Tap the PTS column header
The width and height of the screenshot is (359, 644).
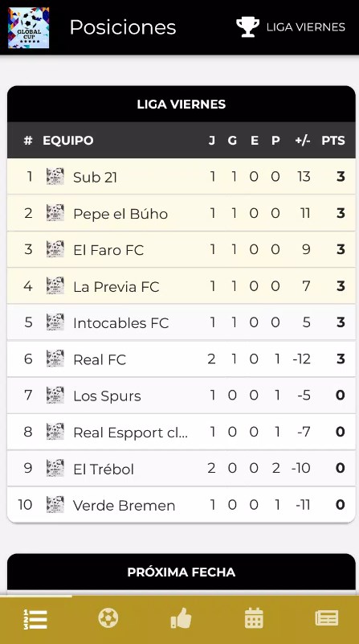[x=333, y=141]
